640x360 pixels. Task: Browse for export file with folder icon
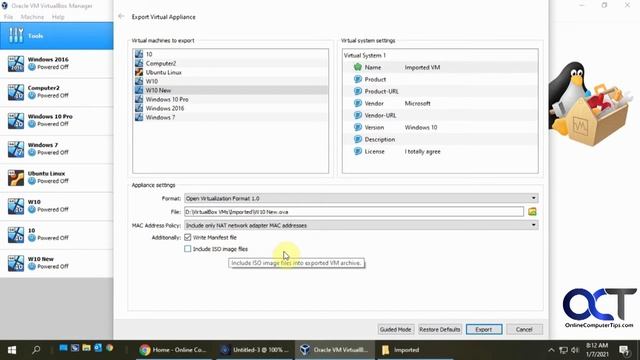(x=532, y=212)
